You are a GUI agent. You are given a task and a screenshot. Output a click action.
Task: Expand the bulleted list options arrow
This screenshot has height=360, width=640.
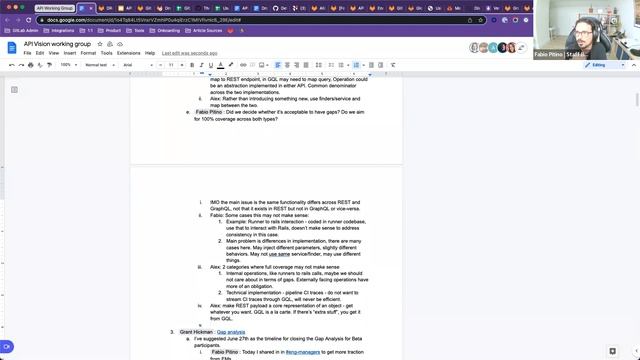click(x=348, y=65)
